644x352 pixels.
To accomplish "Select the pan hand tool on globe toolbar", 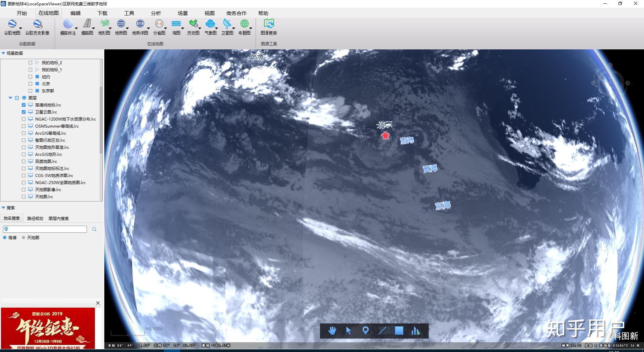I will tap(332, 331).
